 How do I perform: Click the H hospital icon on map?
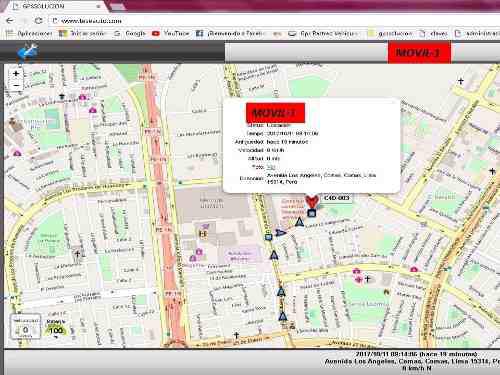point(203,234)
